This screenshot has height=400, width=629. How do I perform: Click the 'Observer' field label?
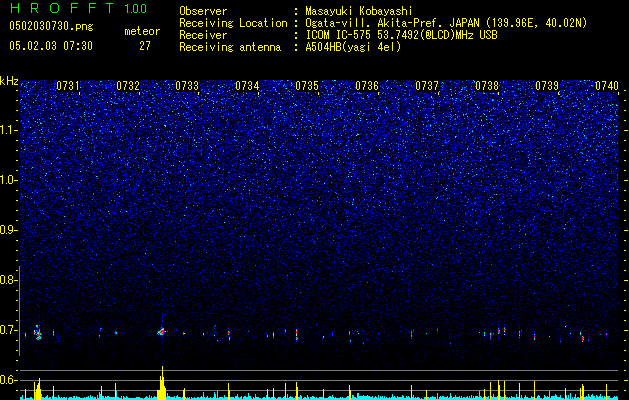(203, 11)
